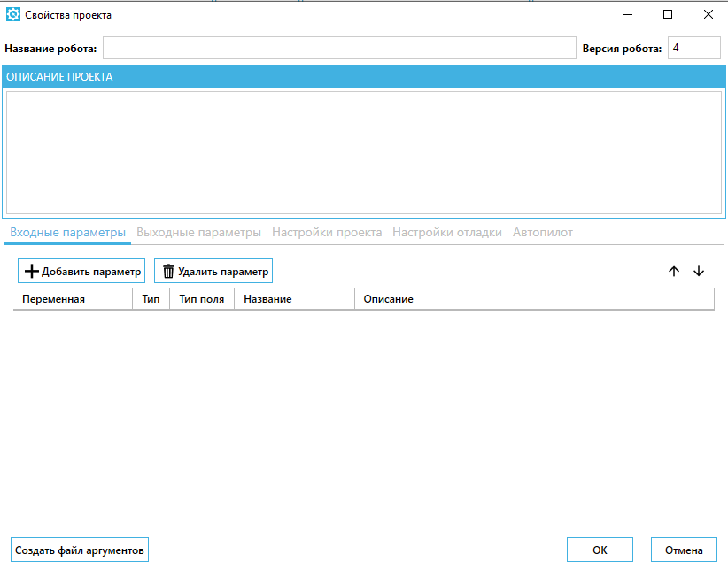
Task: Go to the Автопилот tab
Action: [x=543, y=233]
